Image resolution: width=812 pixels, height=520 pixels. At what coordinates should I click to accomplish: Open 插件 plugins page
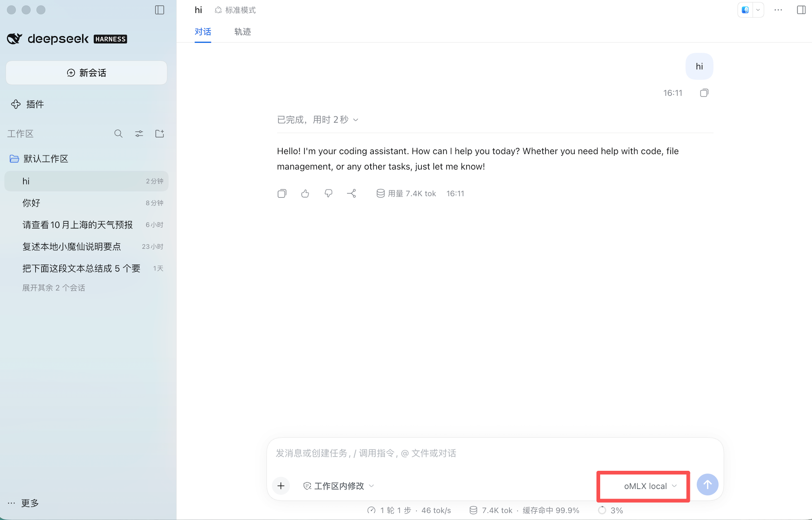(27, 104)
